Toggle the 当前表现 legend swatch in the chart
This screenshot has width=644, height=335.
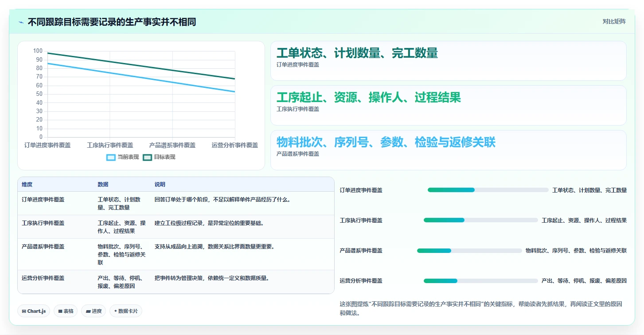(x=111, y=157)
